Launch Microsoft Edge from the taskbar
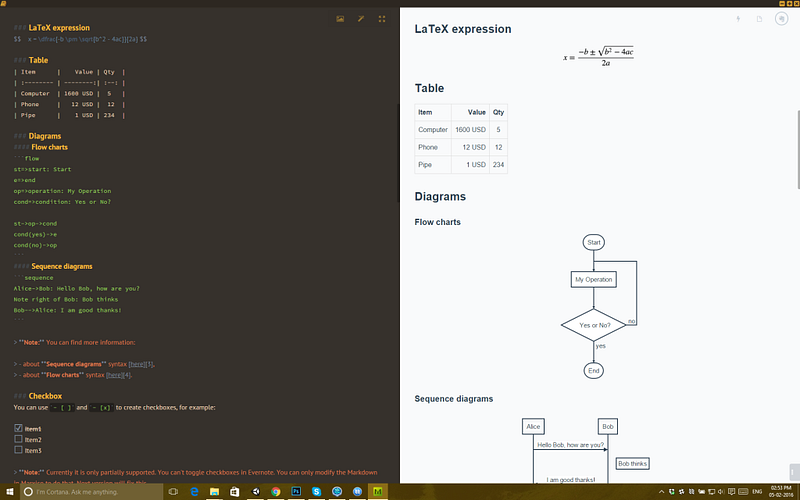 (194, 492)
